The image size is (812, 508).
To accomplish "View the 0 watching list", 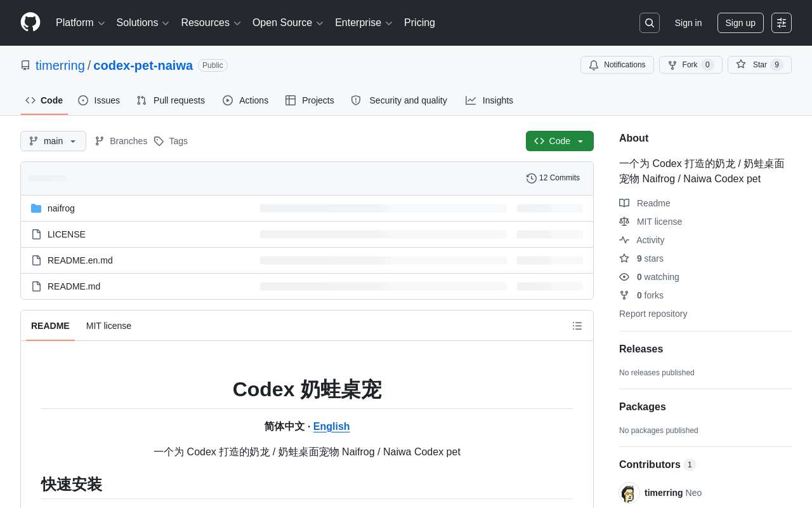I will pyautogui.click(x=658, y=277).
